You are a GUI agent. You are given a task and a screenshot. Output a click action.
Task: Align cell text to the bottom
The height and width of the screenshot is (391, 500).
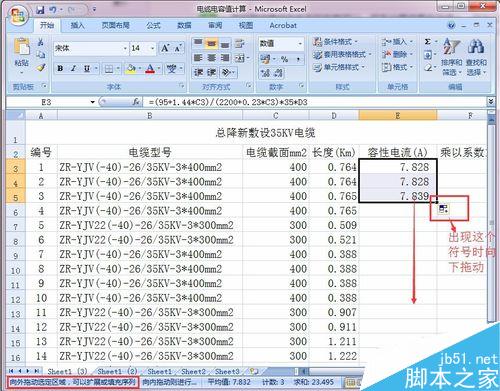click(225, 43)
